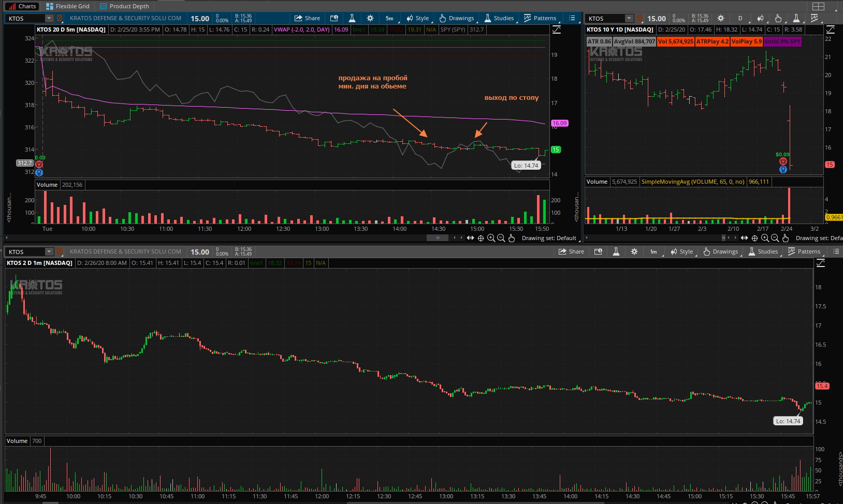
Task: Select the pointer hand tool below 5m chart
Action: pyautogui.click(x=512, y=238)
